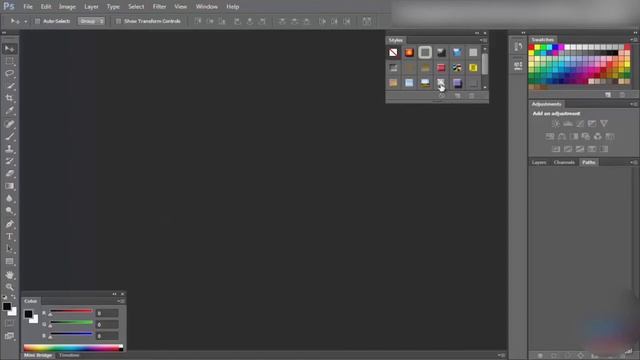Create new style in Styles panel footer
The height and width of the screenshot is (360, 640).
[x=458, y=96]
